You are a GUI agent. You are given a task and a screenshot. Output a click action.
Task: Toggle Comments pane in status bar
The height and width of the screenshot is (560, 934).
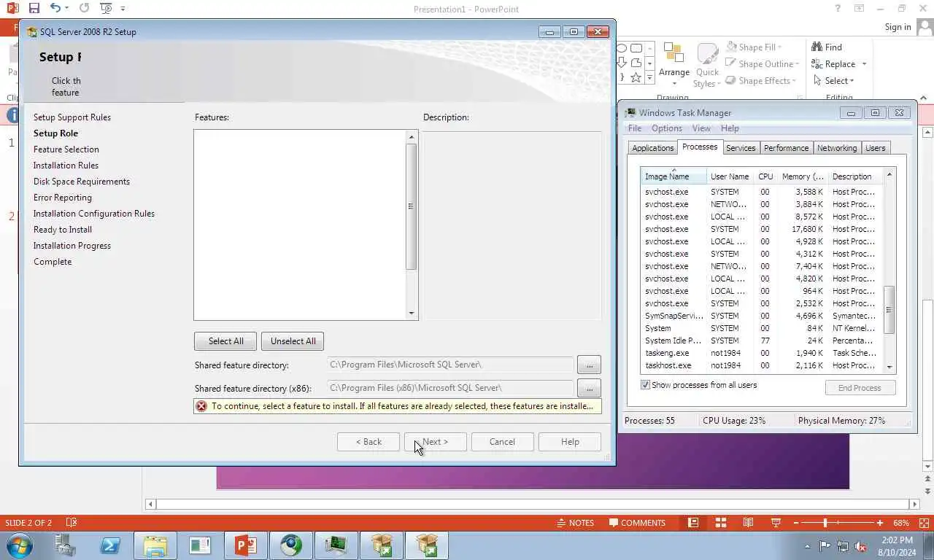[x=638, y=523]
